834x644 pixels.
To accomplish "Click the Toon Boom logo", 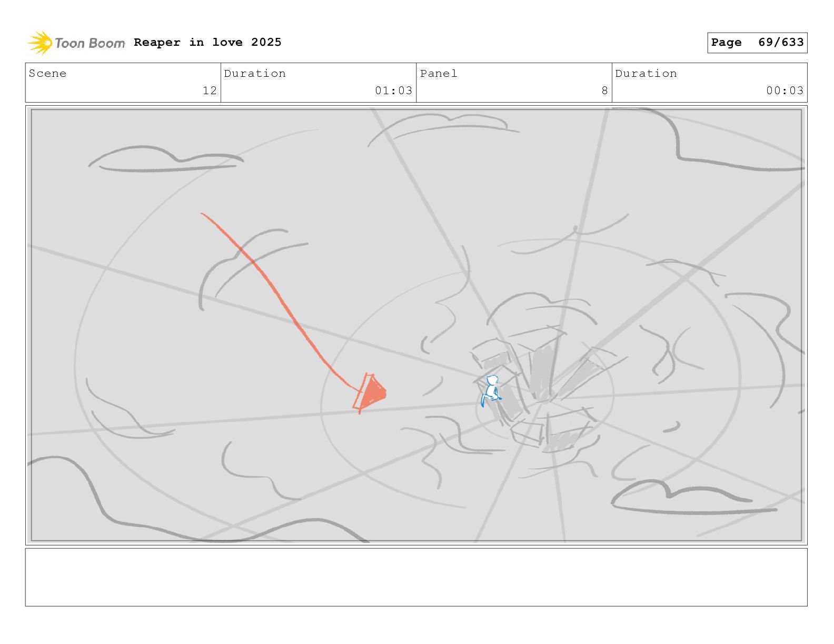I will (x=76, y=43).
